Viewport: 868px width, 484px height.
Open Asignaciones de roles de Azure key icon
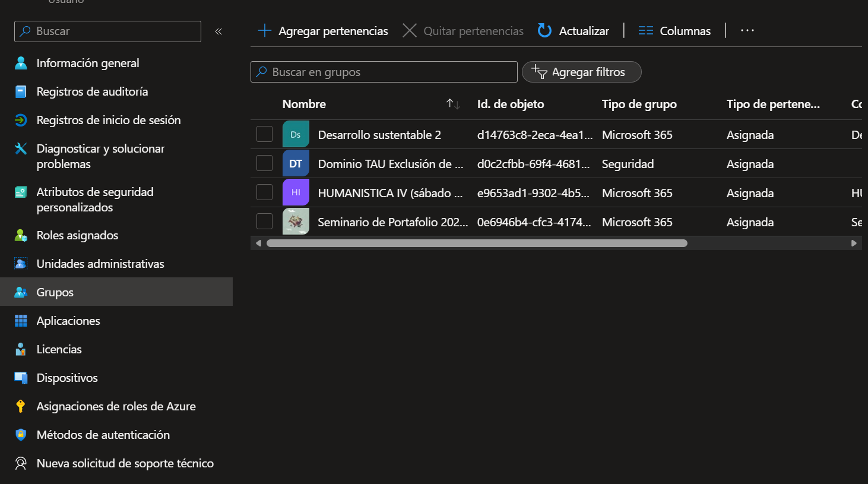21,406
